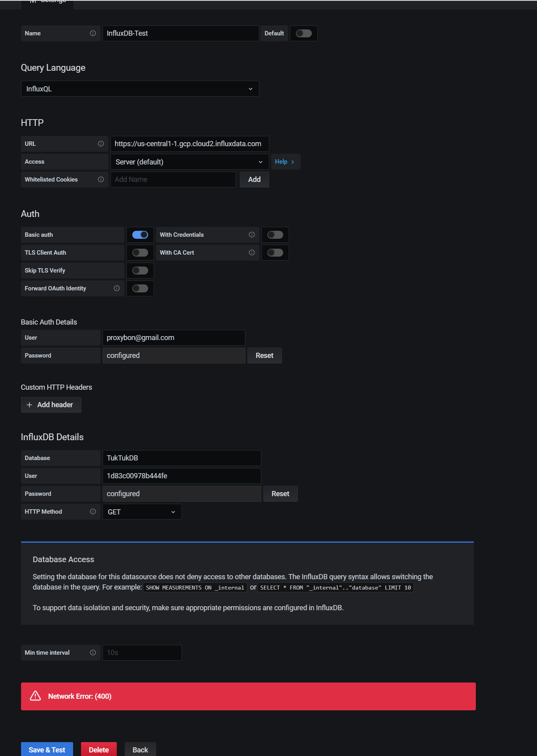Image resolution: width=537 pixels, height=756 pixels.
Task: Open the Query Language InfluxQL dropdown
Action: pos(140,89)
